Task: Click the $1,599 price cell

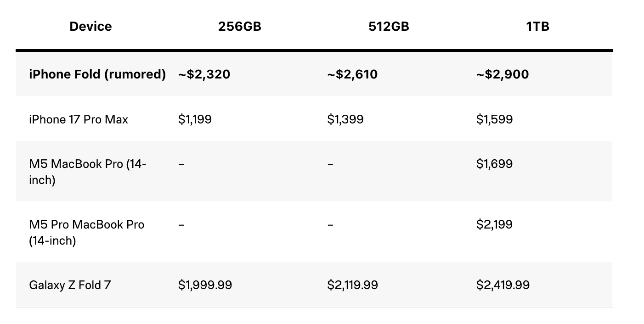Action: [x=495, y=120]
